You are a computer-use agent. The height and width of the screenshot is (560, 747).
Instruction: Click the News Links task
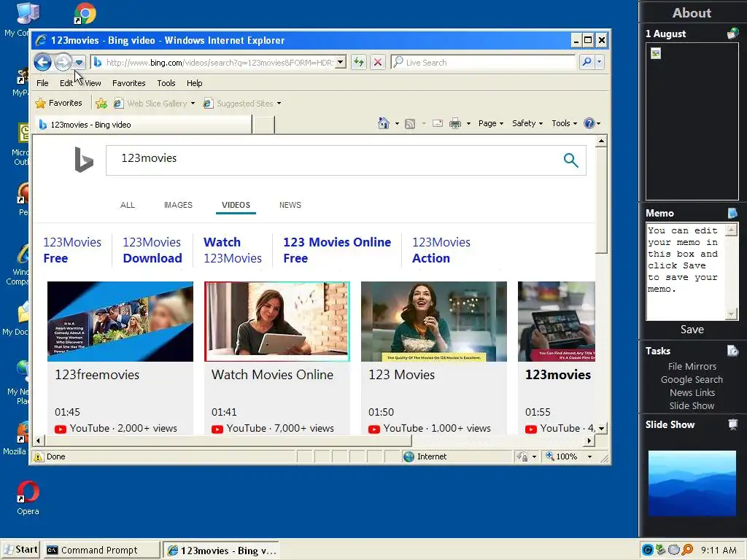click(692, 392)
